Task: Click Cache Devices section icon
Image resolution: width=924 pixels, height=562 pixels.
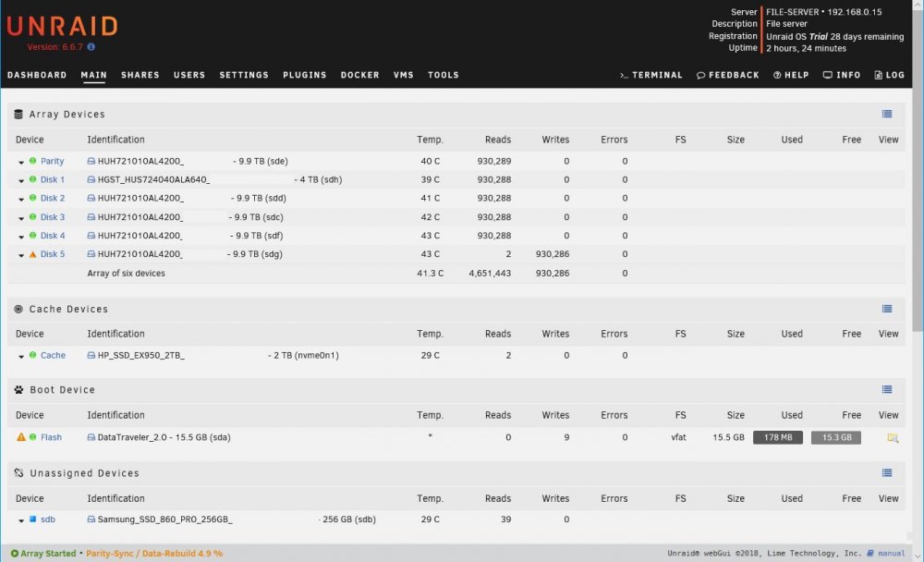Action: point(18,309)
